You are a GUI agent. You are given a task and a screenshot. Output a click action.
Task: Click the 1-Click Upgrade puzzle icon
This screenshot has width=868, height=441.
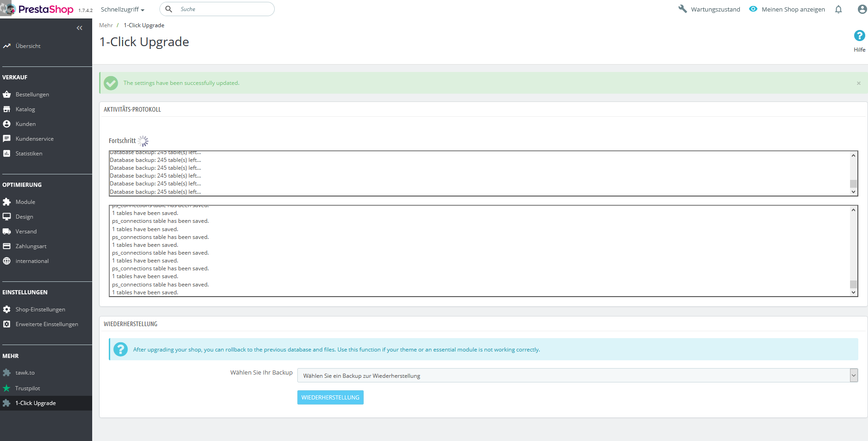coord(7,403)
